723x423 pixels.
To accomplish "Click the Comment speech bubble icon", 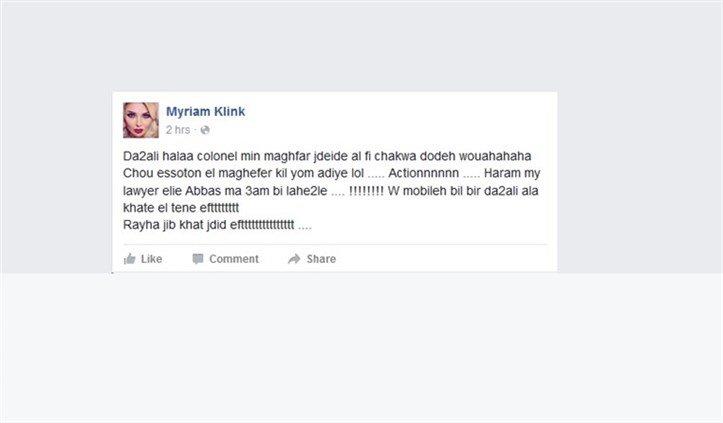I will pos(198,259).
